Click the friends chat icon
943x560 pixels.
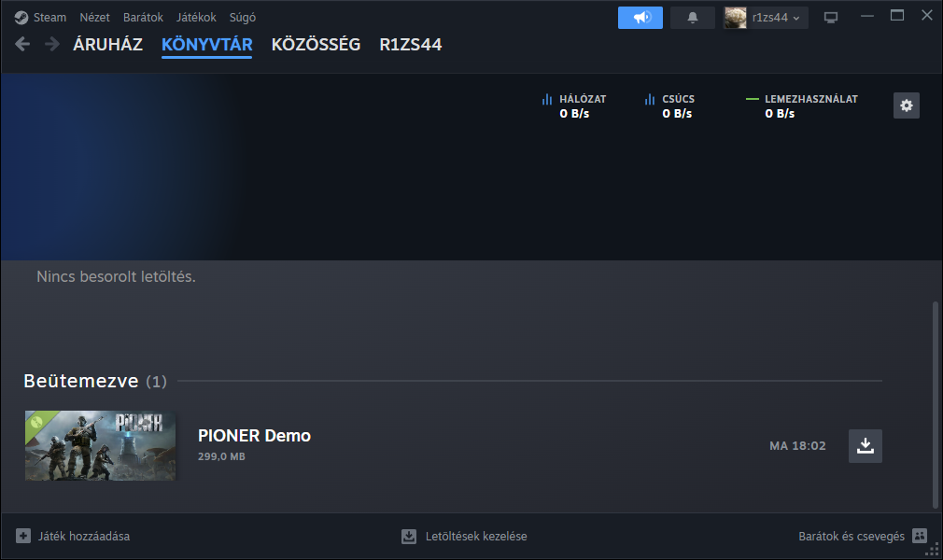920,536
